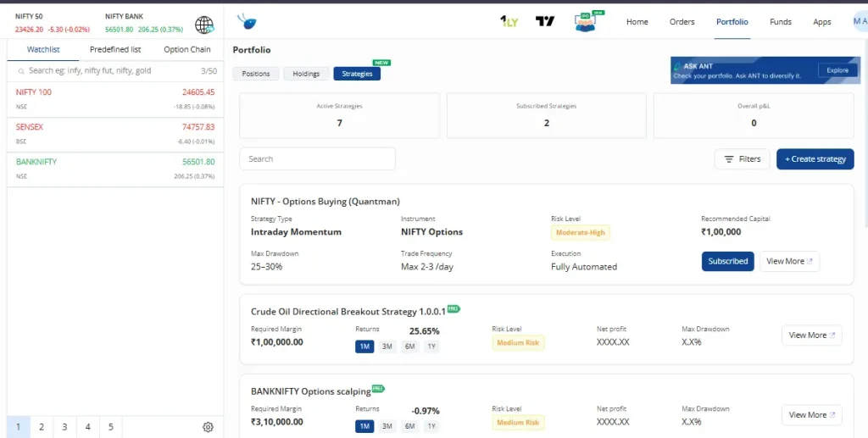Click Medium Risk badge on Crude Oil strategy
Screen dimensions: 868x438
(x=518, y=342)
